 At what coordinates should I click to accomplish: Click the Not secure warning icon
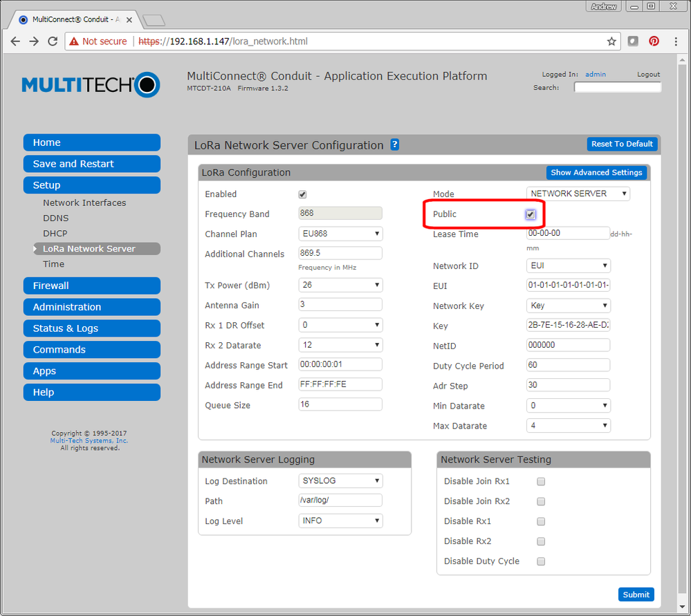tap(74, 41)
